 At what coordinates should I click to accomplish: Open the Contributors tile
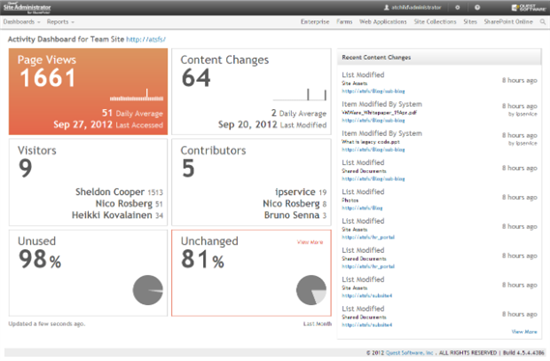point(251,182)
